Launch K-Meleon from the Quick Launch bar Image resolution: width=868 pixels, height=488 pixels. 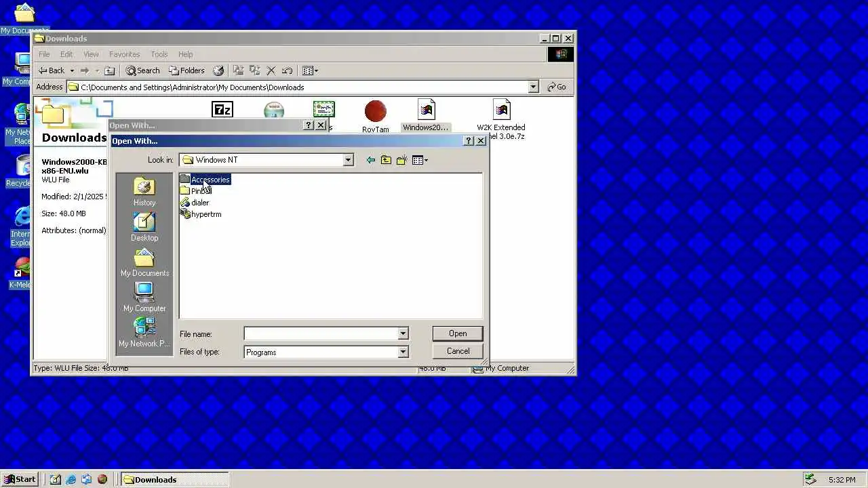coord(102,479)
